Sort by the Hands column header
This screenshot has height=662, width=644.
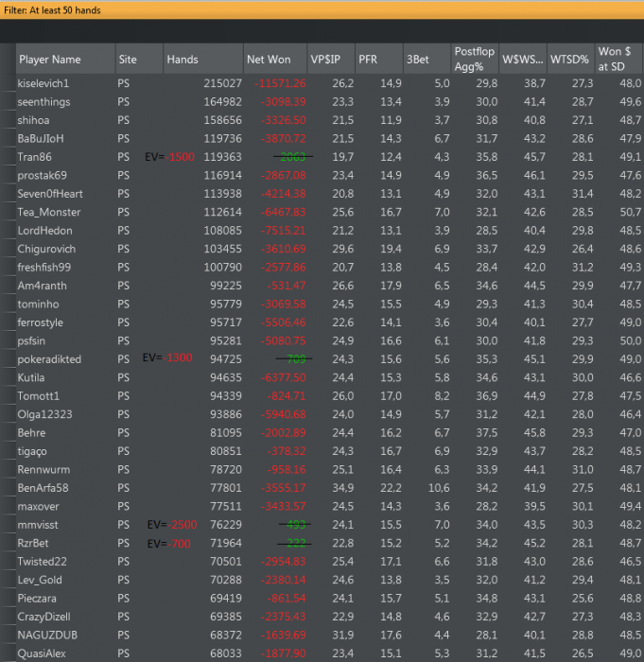pos(203,59)
